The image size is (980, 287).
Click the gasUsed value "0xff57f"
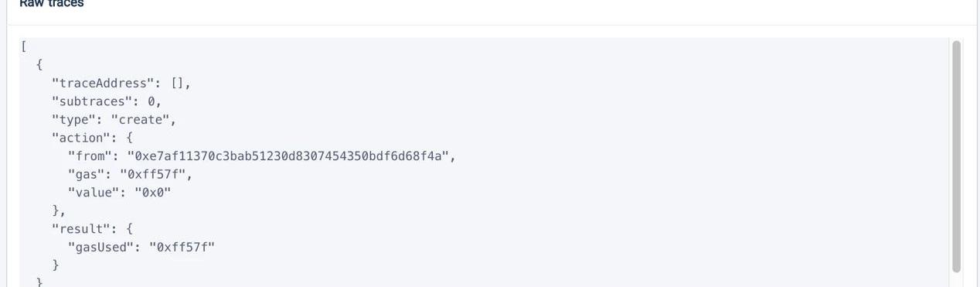tap(182, 248)
